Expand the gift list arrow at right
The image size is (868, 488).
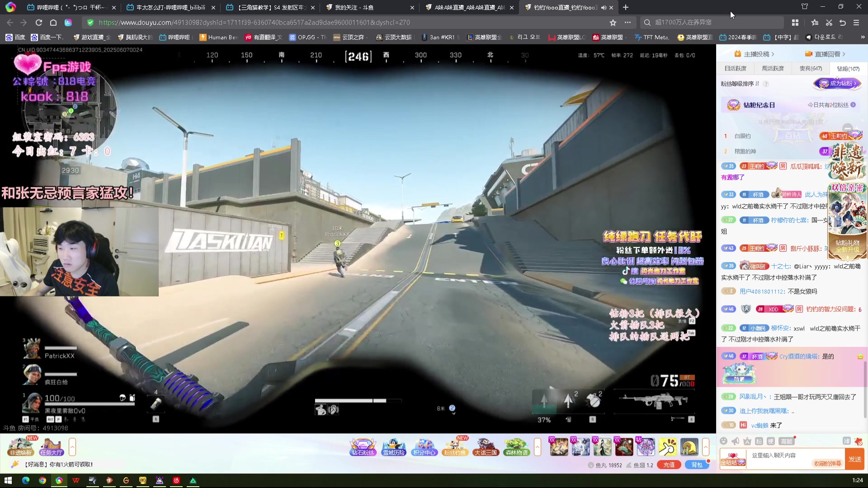705,447
